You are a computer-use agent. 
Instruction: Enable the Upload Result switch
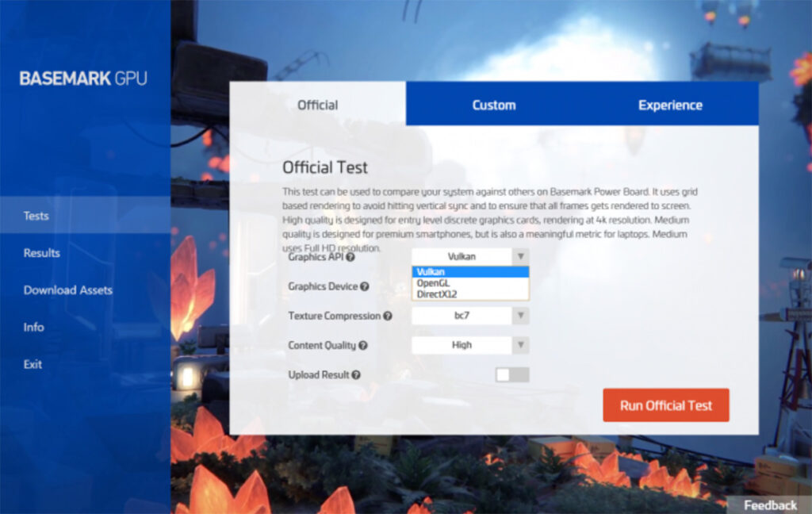coord(511,374)
